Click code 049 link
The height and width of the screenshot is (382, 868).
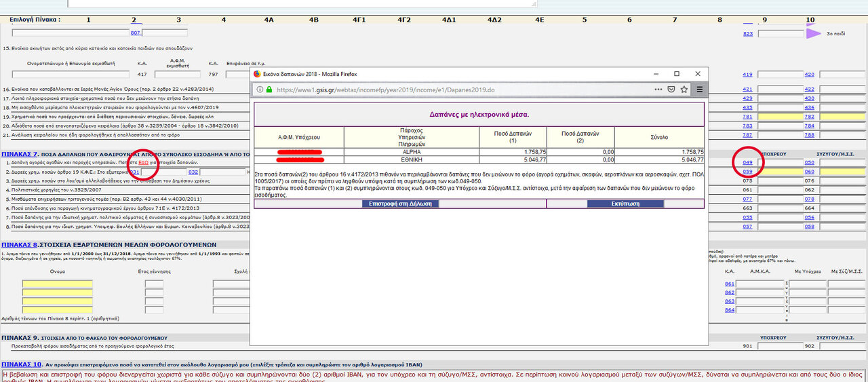(x=748, y=163)
